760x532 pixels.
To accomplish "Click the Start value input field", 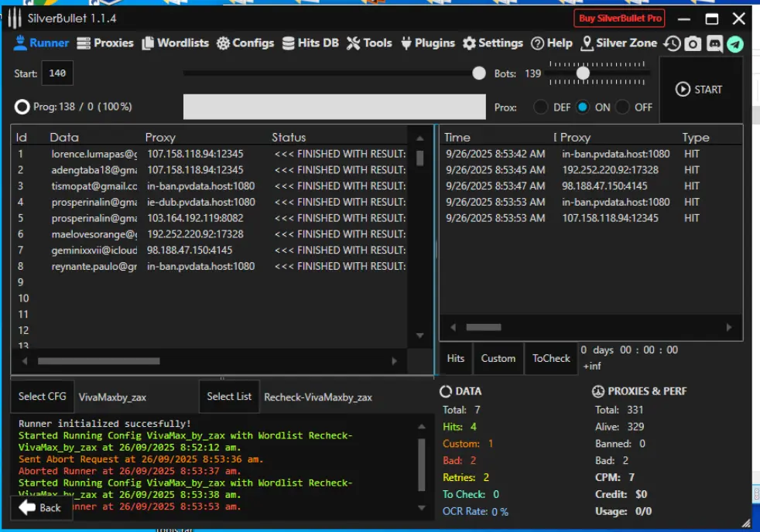I will pos(58,73).
